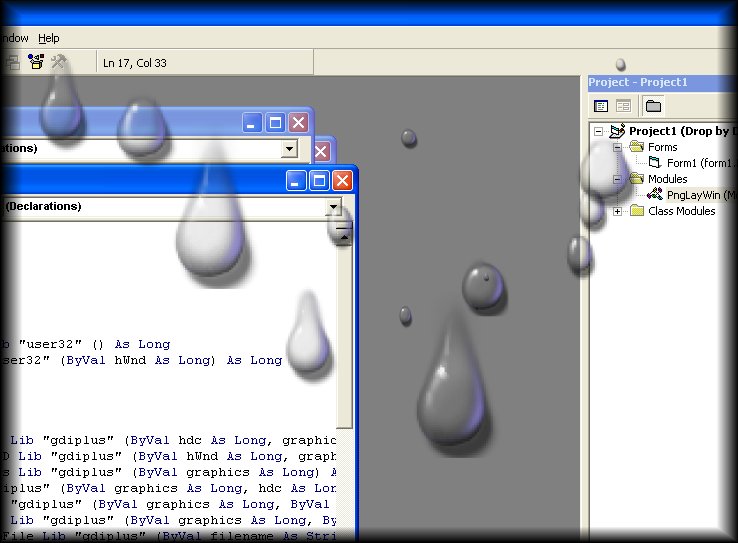Select the PngLayWin module icon
The width and height of the screenshot is (738, 543).
655,195
